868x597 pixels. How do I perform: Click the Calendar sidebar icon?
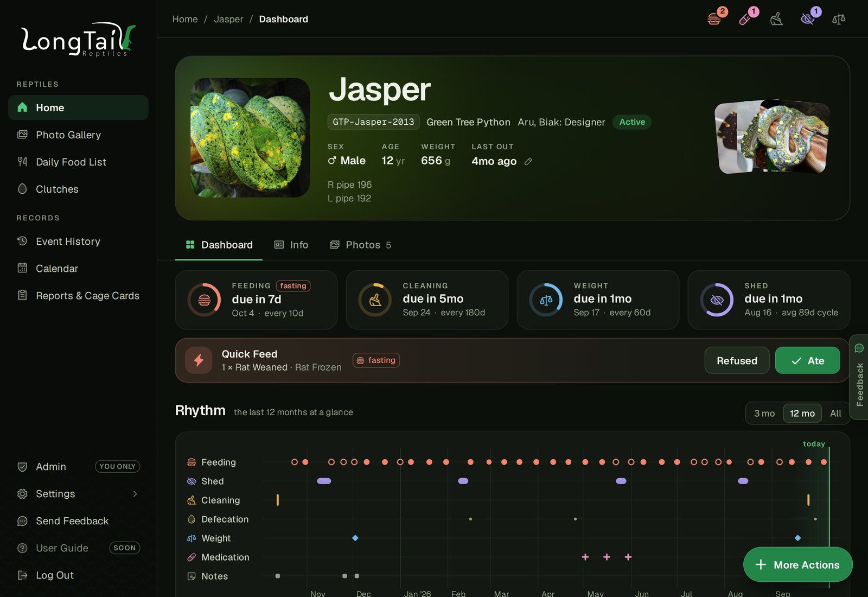click(22, 268)
